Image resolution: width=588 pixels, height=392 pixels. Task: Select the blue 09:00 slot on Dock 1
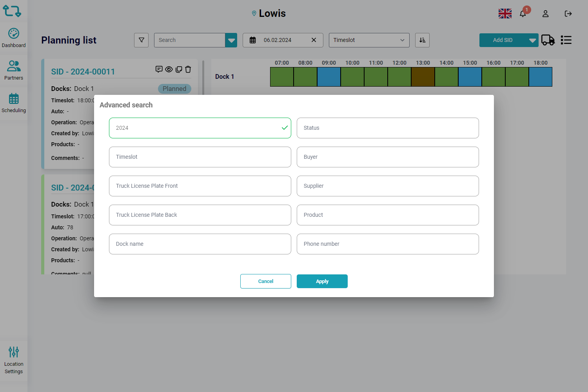click(x=329, y=77)
